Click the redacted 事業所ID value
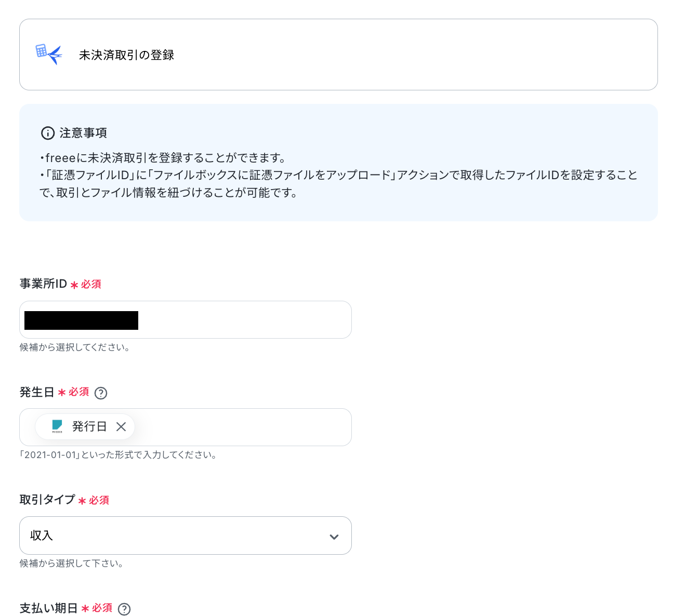Image resolution: width=685 pixels, height=616 pixels. tap(81, 320)
